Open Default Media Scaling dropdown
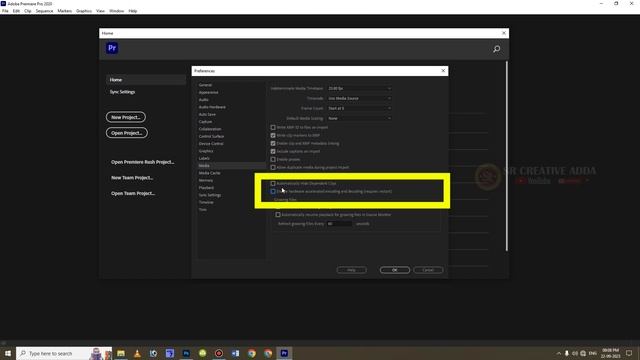 359,118
